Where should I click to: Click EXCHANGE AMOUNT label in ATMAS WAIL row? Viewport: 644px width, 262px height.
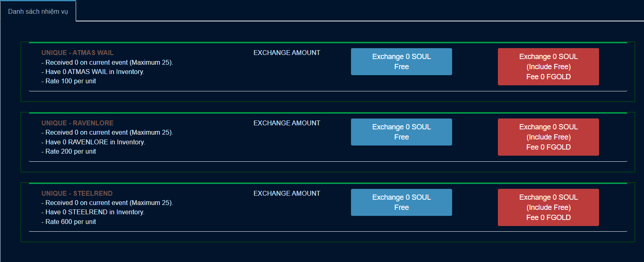(287, 53)
